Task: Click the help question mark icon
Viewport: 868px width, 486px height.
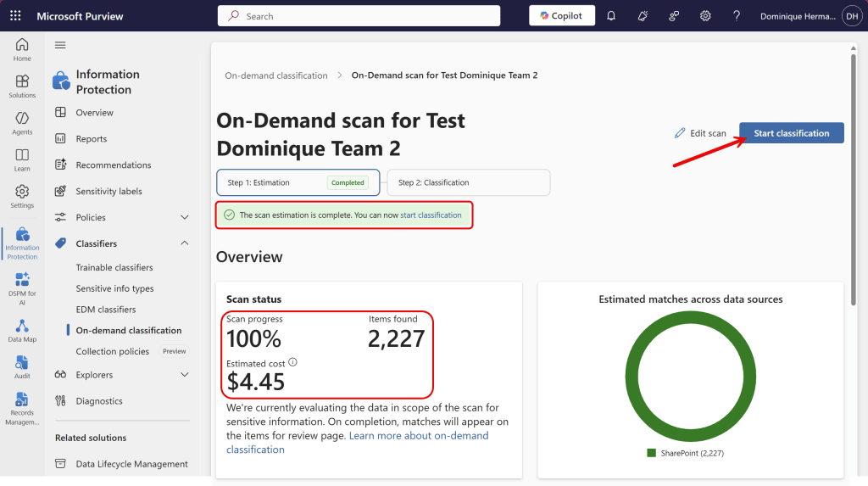Action: 737,16
